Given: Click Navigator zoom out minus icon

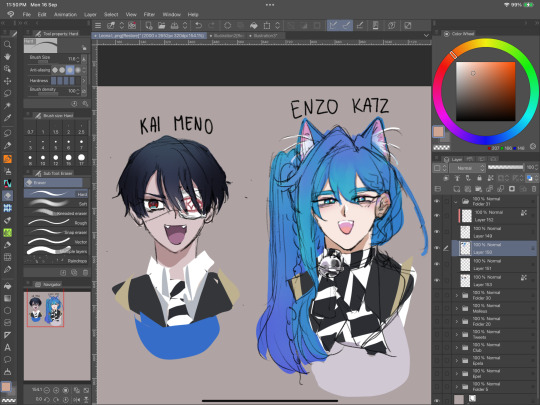Looking at the screenshot, I should click(47, 390).
